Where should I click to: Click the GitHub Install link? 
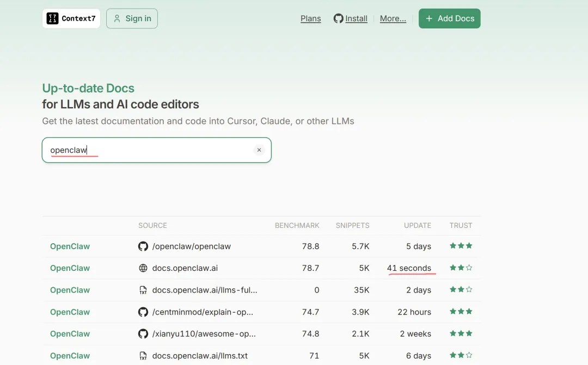click(x=350, y=18)
